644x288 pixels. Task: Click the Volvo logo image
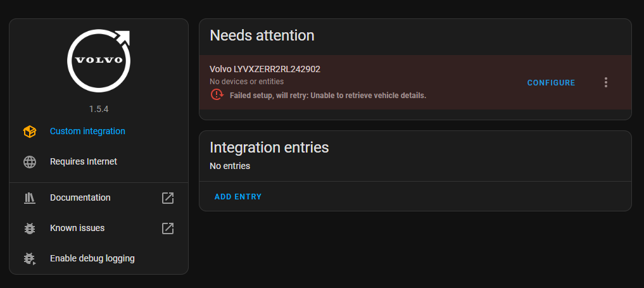tap(99, 61)
